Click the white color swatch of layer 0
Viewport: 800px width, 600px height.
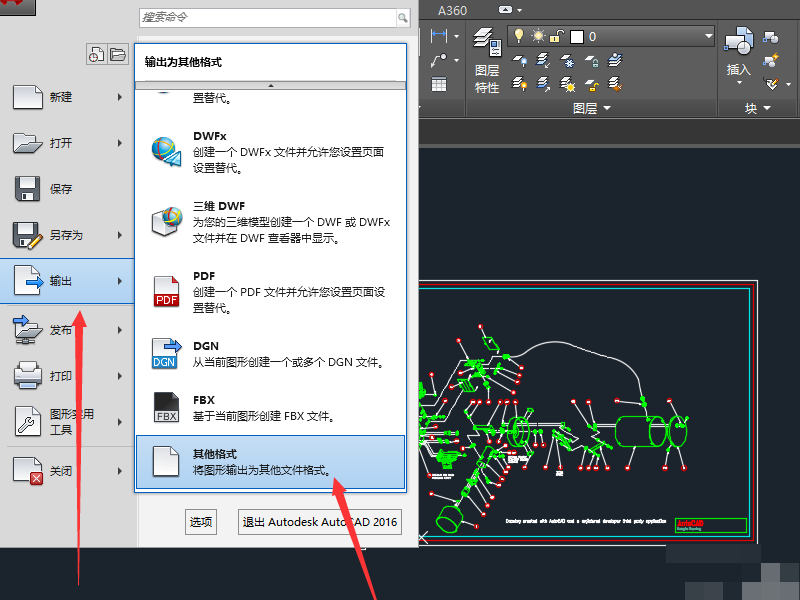pyautogui.click(x=577, y=37)
